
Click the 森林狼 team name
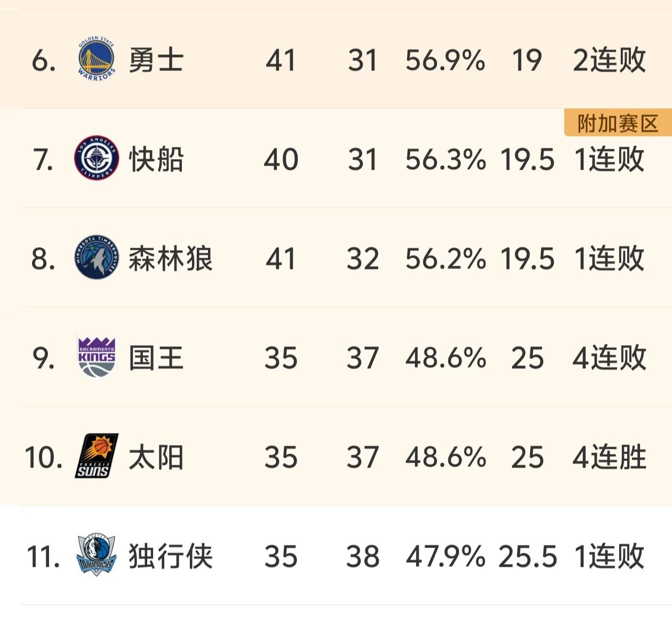click(x=171, y=258)
